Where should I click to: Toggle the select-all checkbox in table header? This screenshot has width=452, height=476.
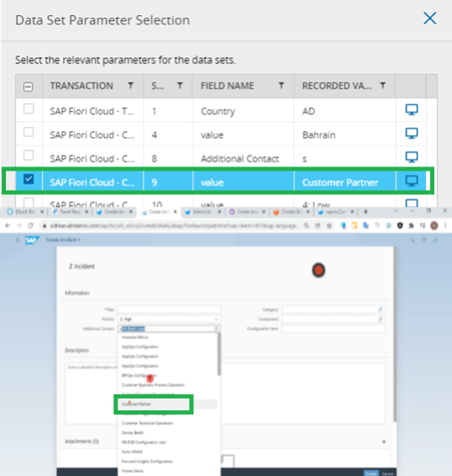pos(29,87)
